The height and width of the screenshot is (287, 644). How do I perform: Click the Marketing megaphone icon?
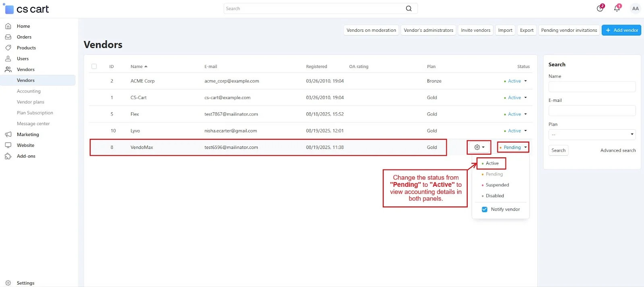click(x=8, y=134)
